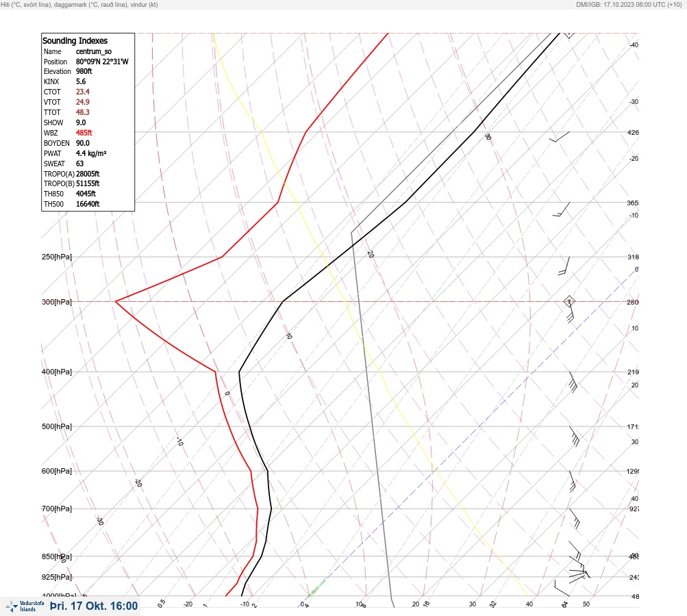Click the 925[hPa] pressure label
The height and width of the screenshot is (616, 687).
[x=57, y=577]
